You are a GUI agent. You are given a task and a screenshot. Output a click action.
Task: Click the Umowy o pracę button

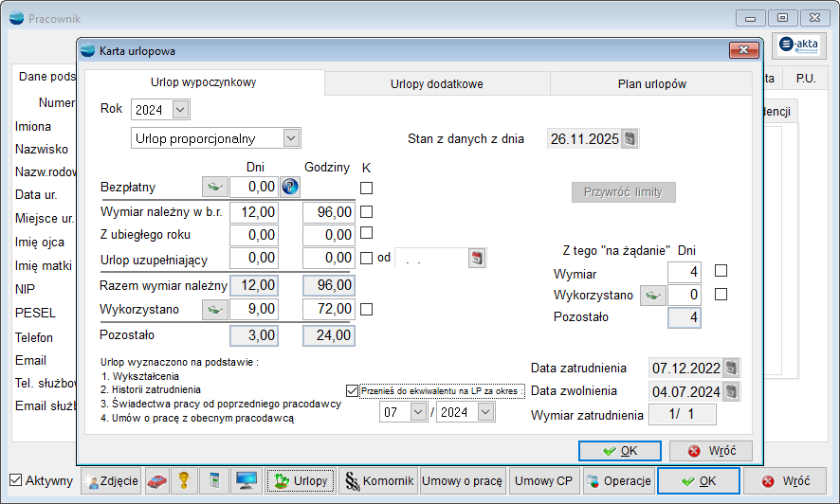point(463,481)
